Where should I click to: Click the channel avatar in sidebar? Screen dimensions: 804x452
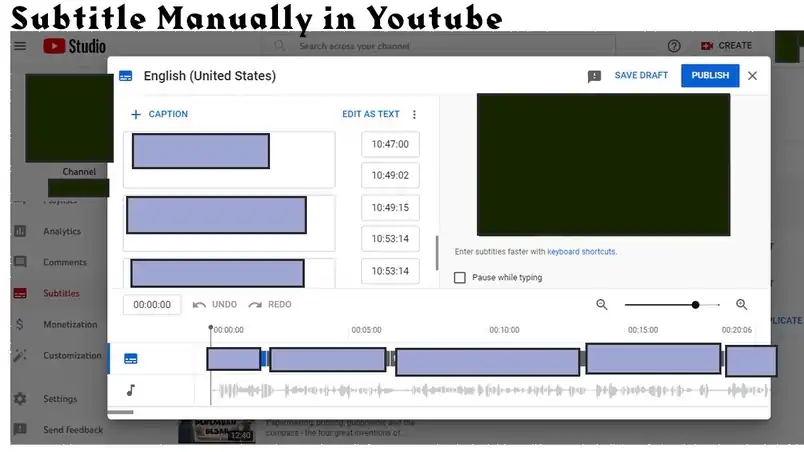coord(69,118)
